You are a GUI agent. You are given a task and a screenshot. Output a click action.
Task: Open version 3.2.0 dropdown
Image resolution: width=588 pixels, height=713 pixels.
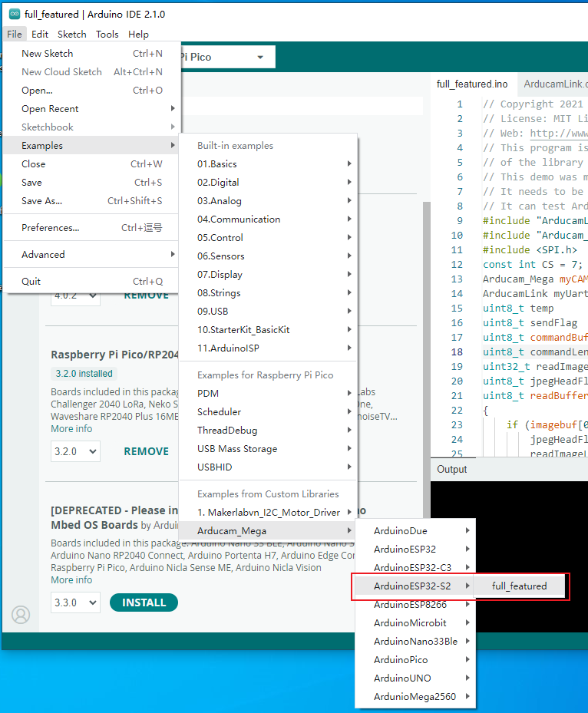tap(75, 451)
